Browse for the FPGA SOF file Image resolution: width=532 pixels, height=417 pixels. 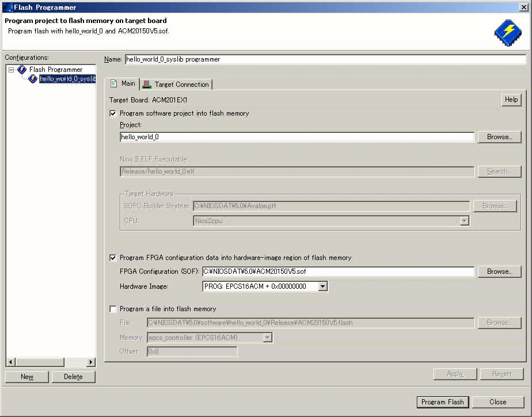tap(499, 271)
